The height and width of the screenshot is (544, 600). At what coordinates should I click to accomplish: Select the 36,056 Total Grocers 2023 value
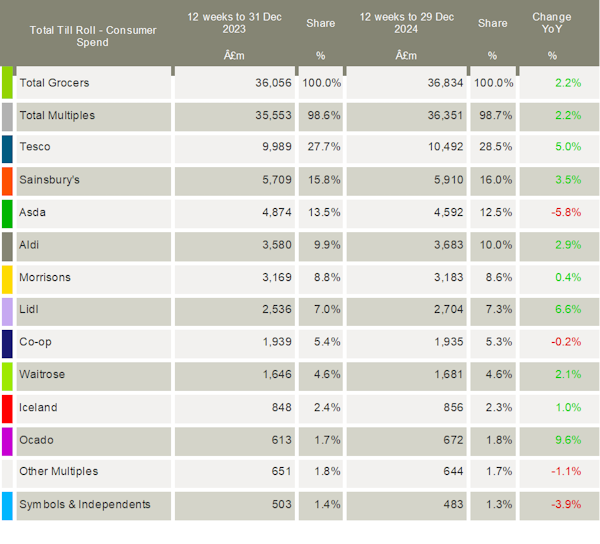(273, 83)
